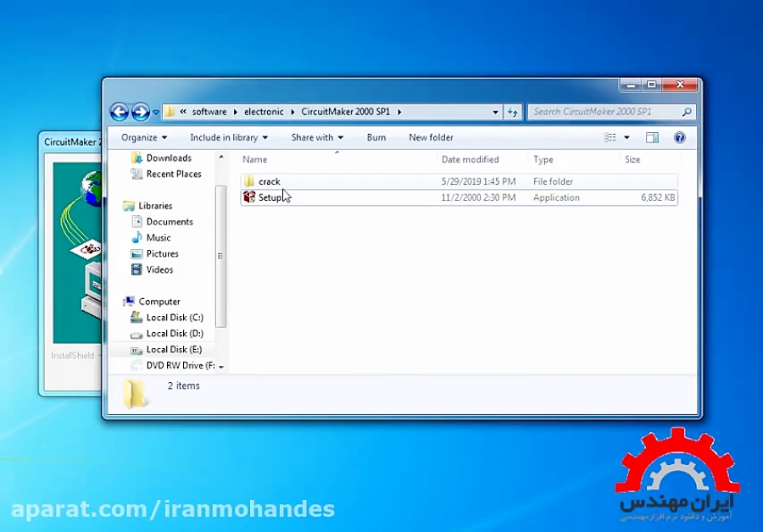Click the Downloads folder icon
Viewport: 763px width, 532px height.
click(x=136, y=158)
